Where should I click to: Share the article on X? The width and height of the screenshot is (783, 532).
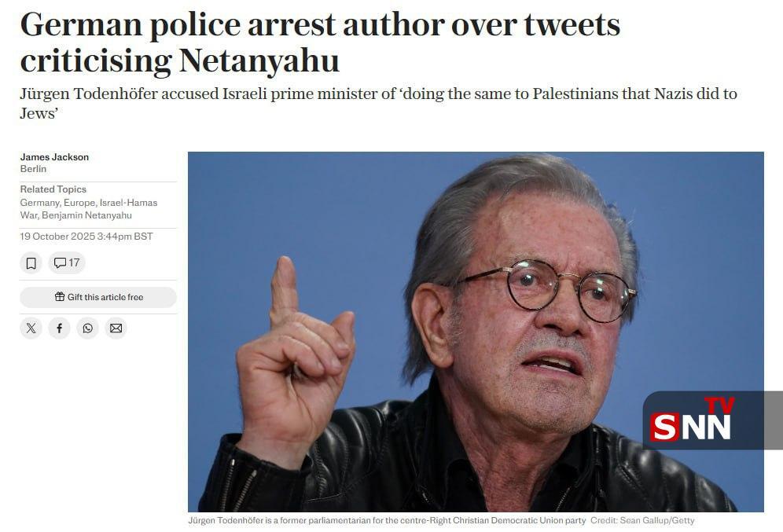point(31,328)
